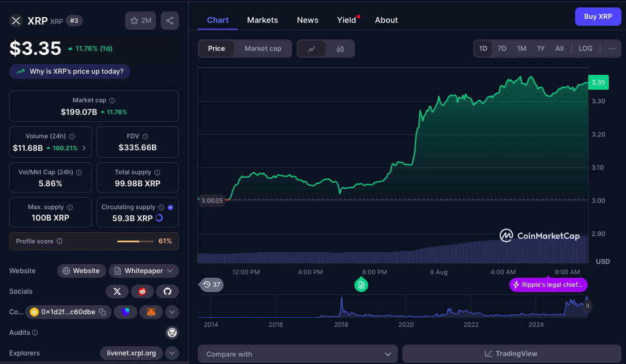Open the audit provider shield icon

(172, 333)
